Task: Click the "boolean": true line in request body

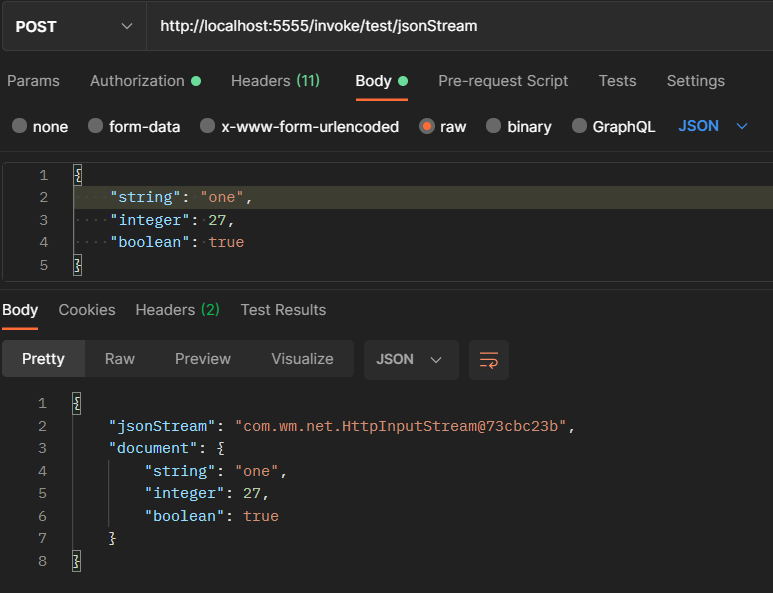Action: coord(177,242)
